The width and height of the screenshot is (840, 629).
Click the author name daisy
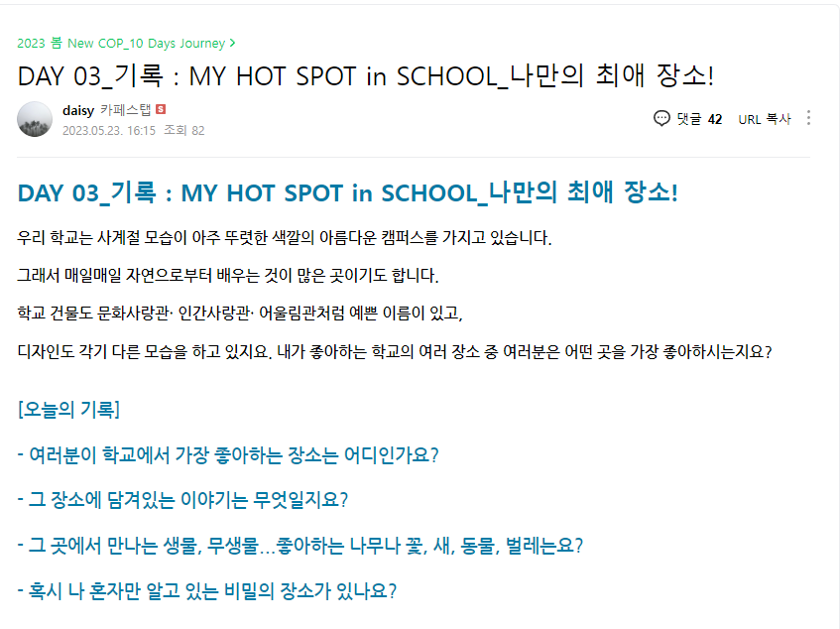point(78,110)
